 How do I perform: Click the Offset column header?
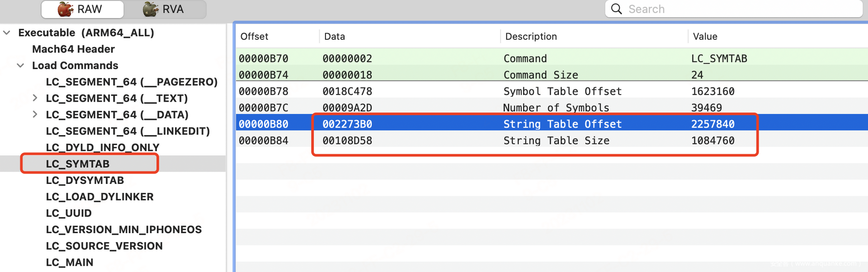click(x=254, y=36)
